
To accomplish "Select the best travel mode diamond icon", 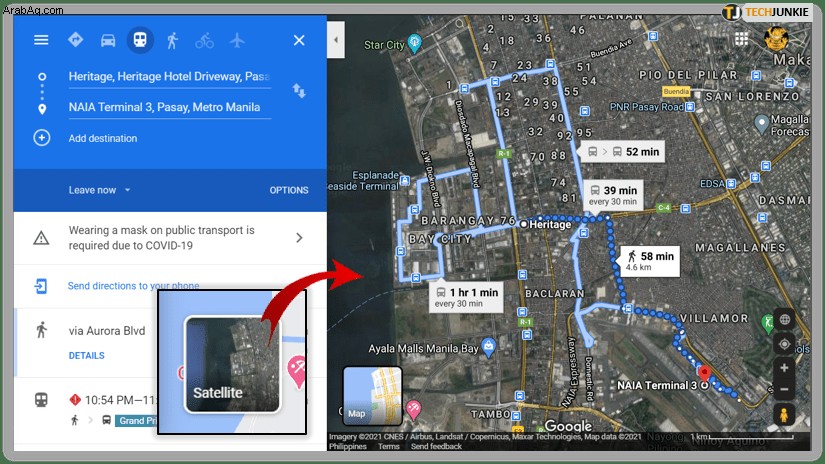I will click(x=76, y=40).
